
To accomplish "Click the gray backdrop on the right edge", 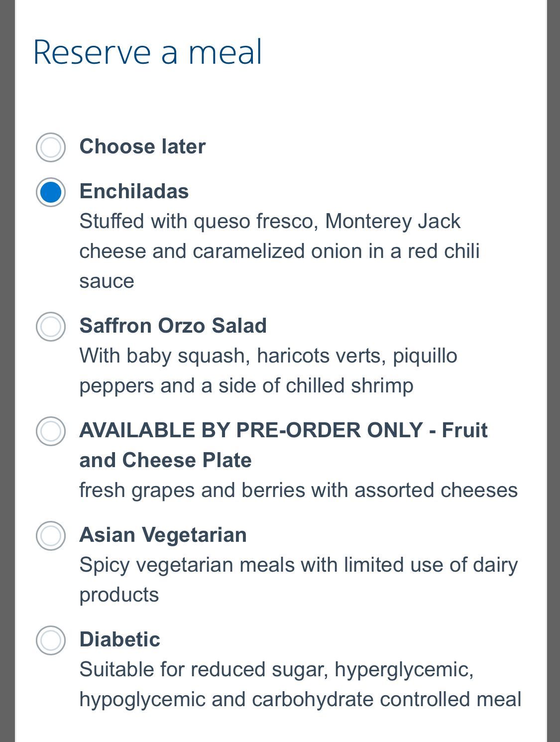I will (553, 371).
